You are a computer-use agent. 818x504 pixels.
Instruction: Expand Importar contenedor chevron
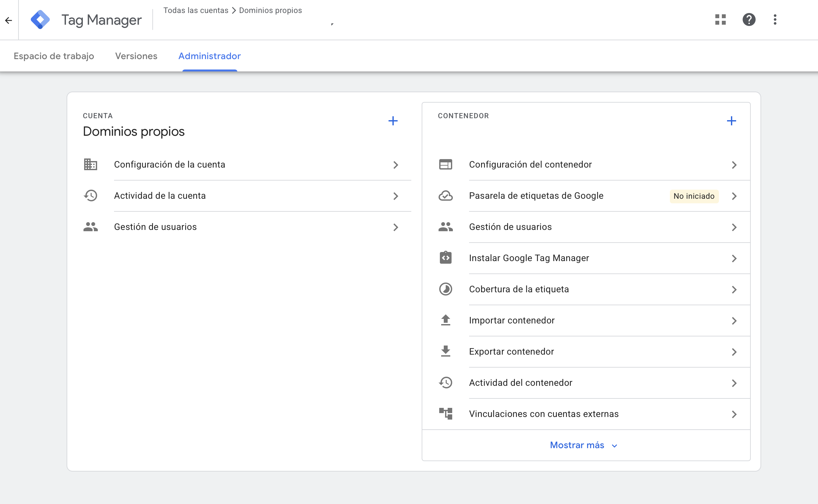point(734,321)
